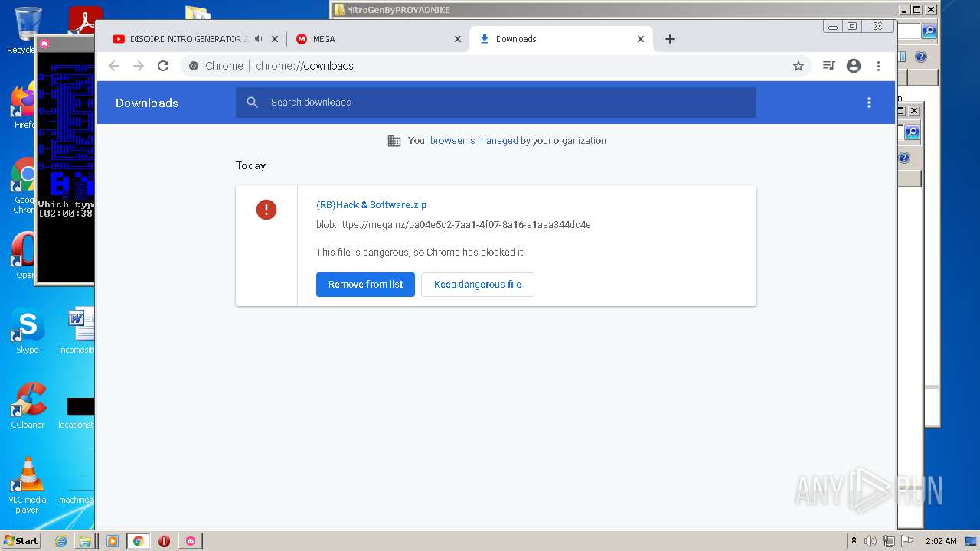Click the red dangerous file warning icon
980x551 pixels.
pos(266,210)
